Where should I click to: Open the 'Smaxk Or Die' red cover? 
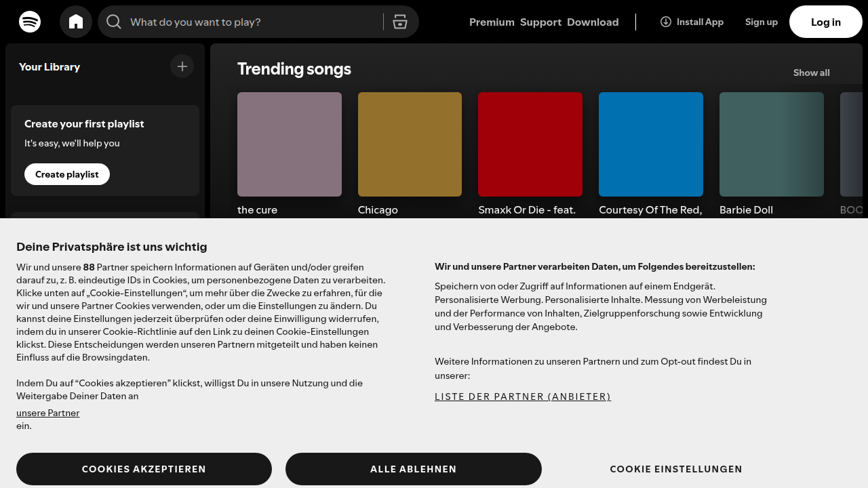tap(530, 144)
